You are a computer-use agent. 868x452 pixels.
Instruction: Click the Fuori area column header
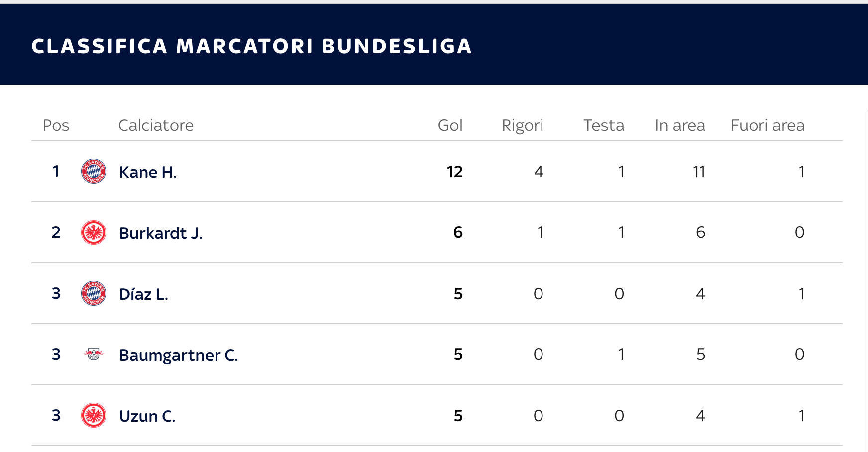tap(767, 125)
